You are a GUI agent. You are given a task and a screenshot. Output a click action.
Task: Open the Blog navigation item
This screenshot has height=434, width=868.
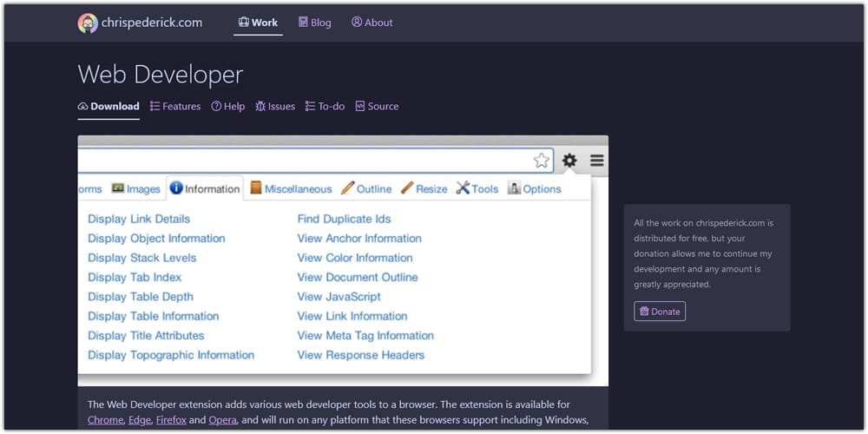click(314, 23)
